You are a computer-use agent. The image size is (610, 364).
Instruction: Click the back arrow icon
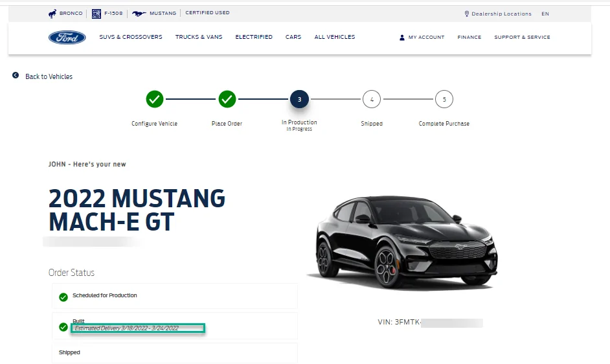[x=16, y=75]
